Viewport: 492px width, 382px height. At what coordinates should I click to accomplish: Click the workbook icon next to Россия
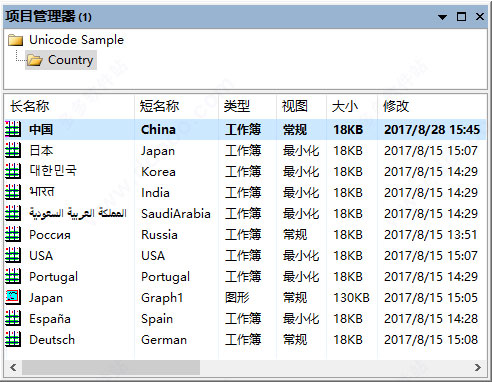pyautogui.click(x=13, y=234)
